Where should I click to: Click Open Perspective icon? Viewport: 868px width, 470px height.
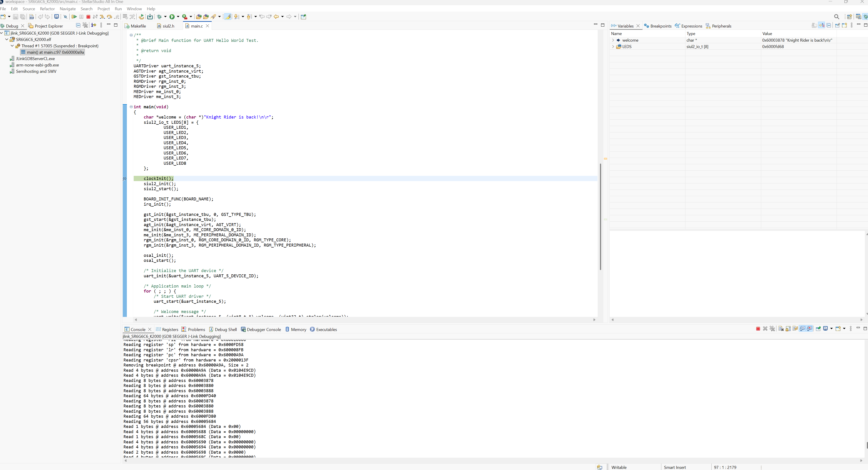pos(849,17)
